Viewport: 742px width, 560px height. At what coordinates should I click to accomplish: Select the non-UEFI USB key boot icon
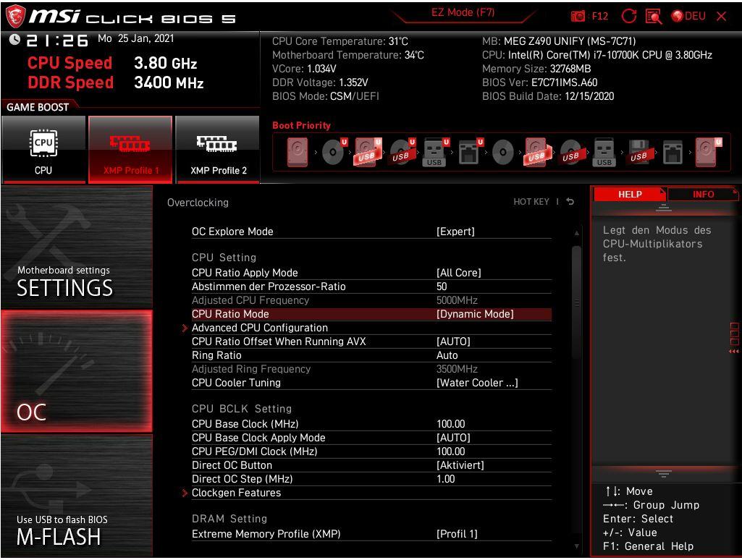pos(604,152)
